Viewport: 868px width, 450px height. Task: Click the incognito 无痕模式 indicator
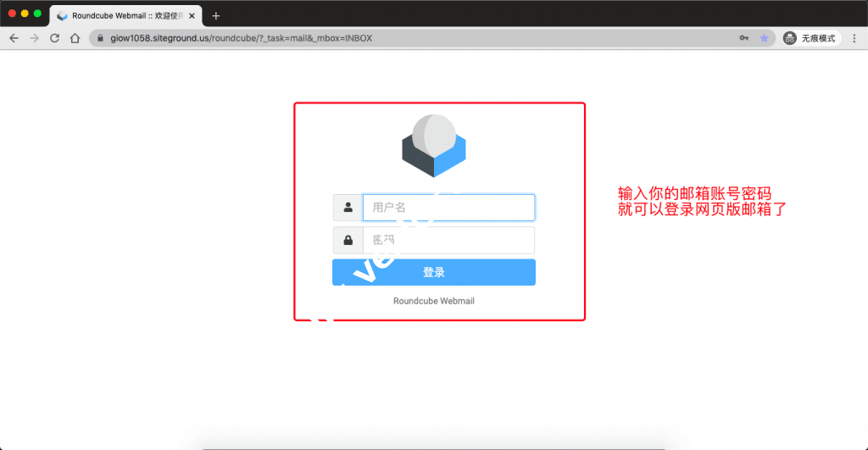pyautogui.click(x=811, y=38)
